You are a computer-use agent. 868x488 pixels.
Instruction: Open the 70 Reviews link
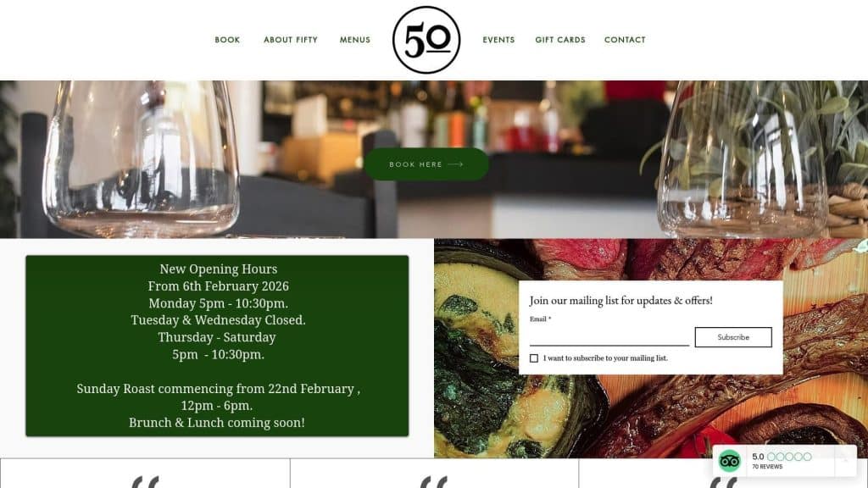point(767,467)
